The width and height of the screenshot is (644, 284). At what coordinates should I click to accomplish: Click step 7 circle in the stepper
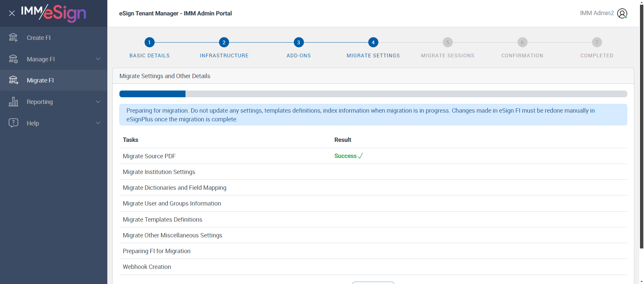coord(597,42)
